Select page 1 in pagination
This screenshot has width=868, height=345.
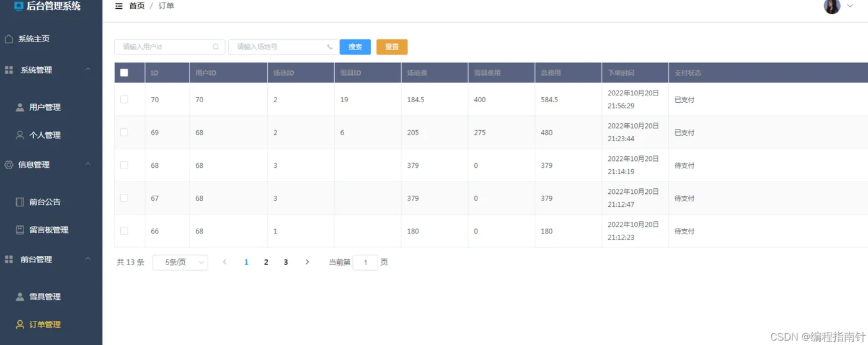pos(246,262)
